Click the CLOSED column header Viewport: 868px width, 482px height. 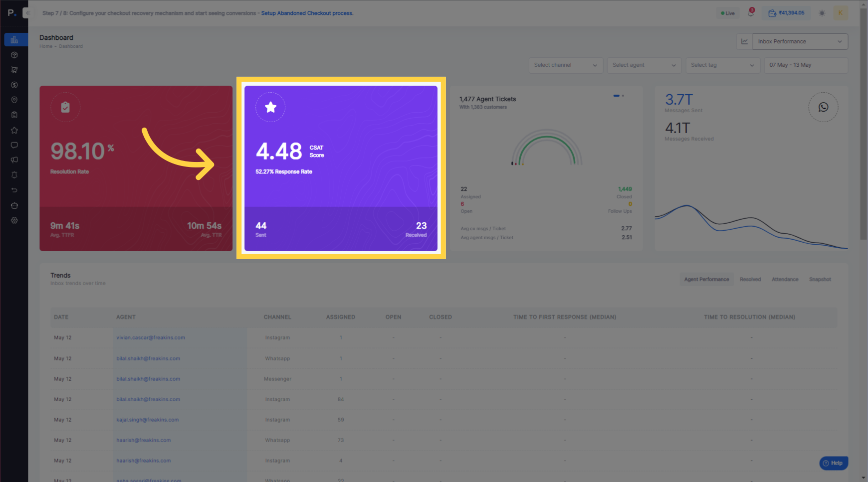click(x=440, y=317)
